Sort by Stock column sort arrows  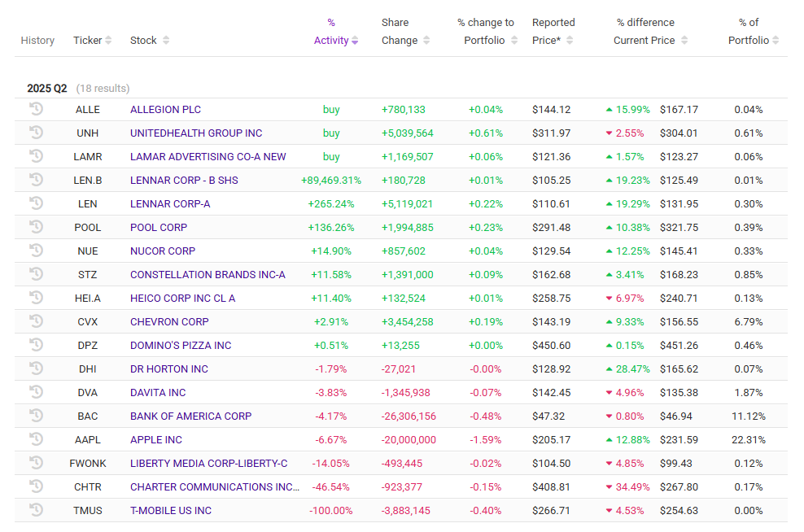tap(166, 41)
